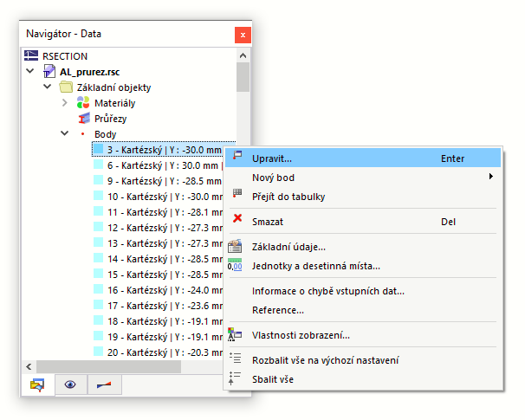Click the expand-all list icon
This screenshot has height=420, width=525.
(235, 358)
